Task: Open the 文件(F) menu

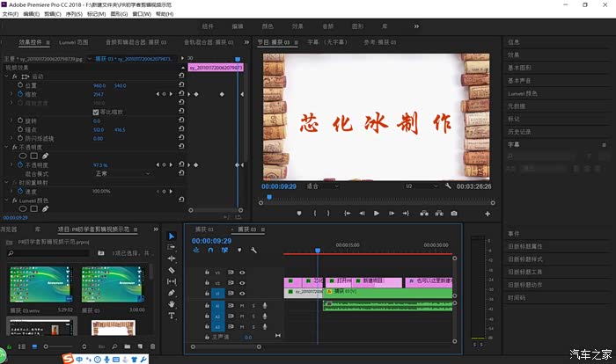Action: coord(11,14)
